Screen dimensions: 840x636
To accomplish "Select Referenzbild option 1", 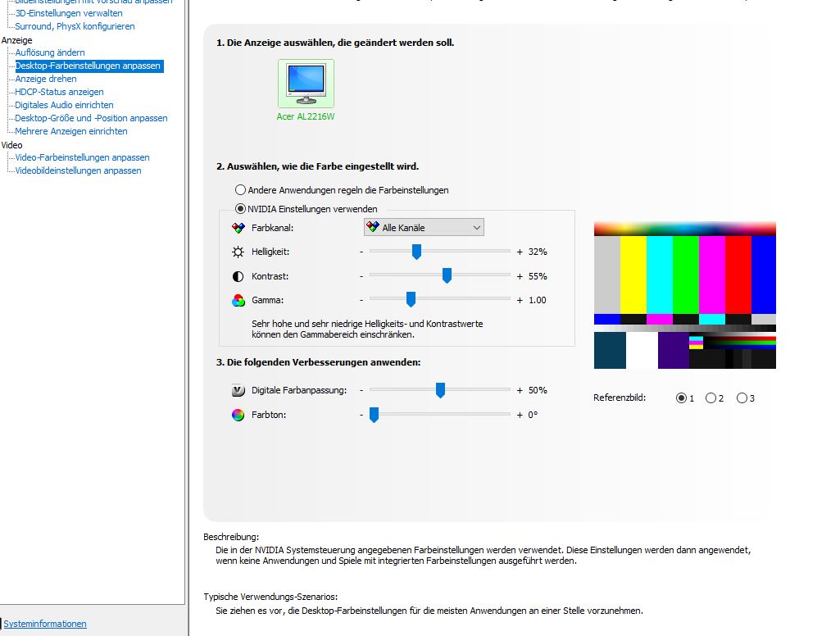I will pos(681,398).
